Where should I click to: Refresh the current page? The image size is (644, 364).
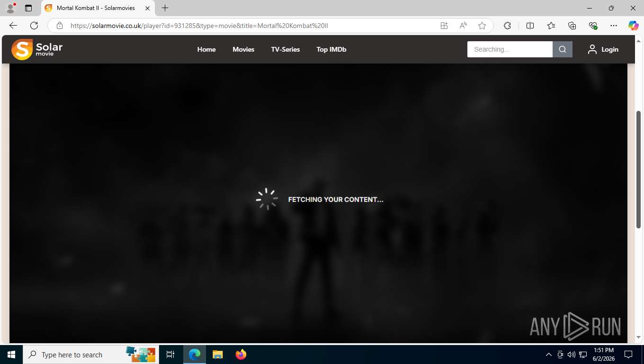(x=34, y=26)
